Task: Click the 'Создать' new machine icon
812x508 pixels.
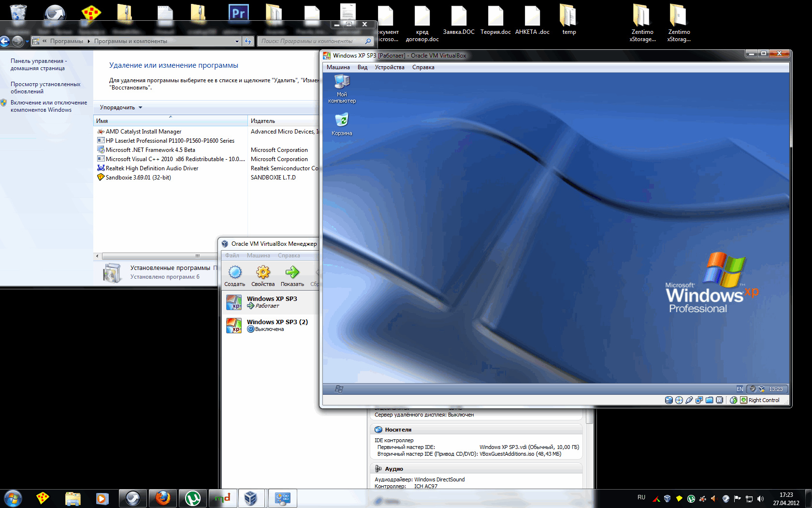Action: click(x=235, y=272)
